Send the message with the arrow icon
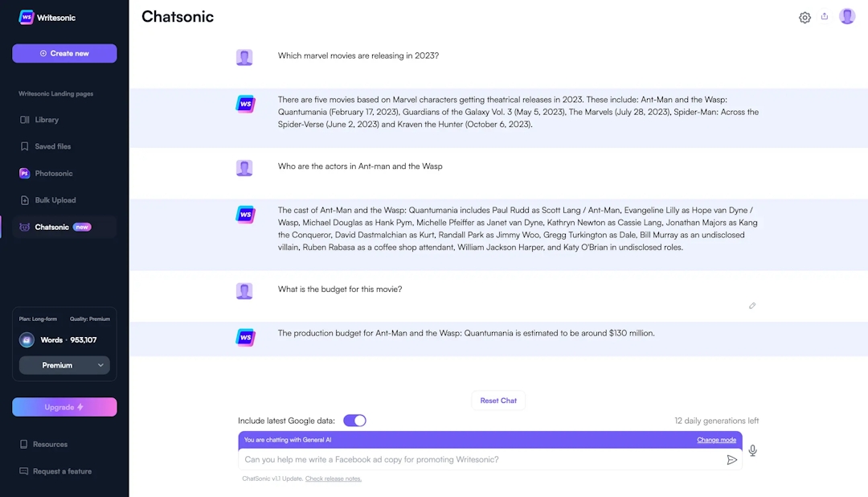Image resolution: width=868 pixels, height=497 pixels. (732, 459)
